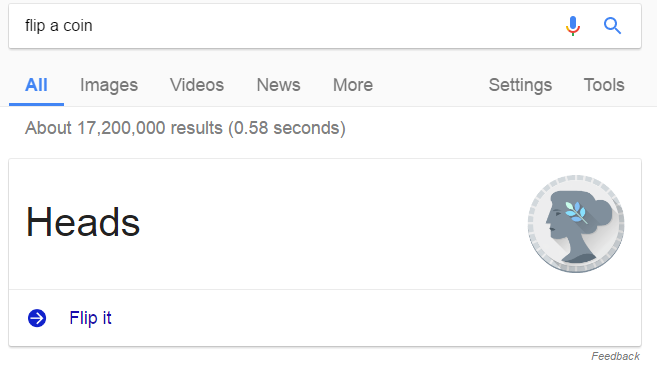Click the word 'coin' in the search query
657x379 pixels.
(78, 26)
